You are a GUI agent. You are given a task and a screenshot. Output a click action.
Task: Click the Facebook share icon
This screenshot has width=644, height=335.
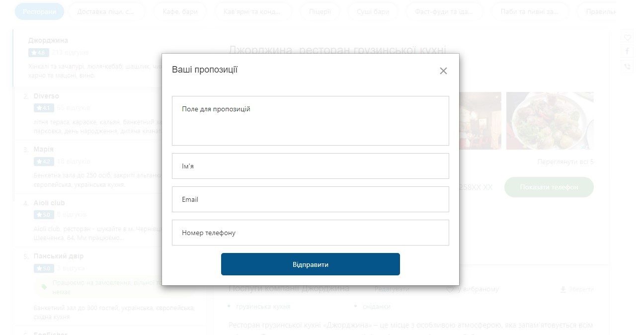pos(628,52)
